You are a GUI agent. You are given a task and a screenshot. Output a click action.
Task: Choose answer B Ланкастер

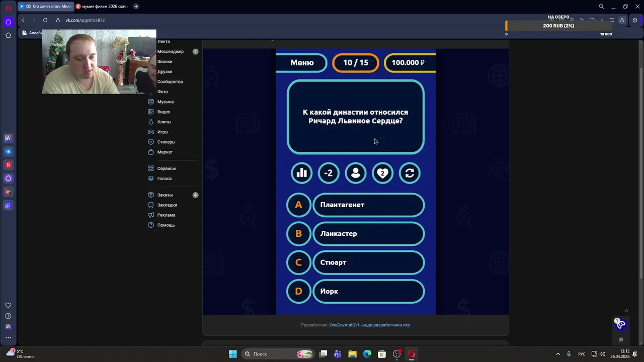356,234
